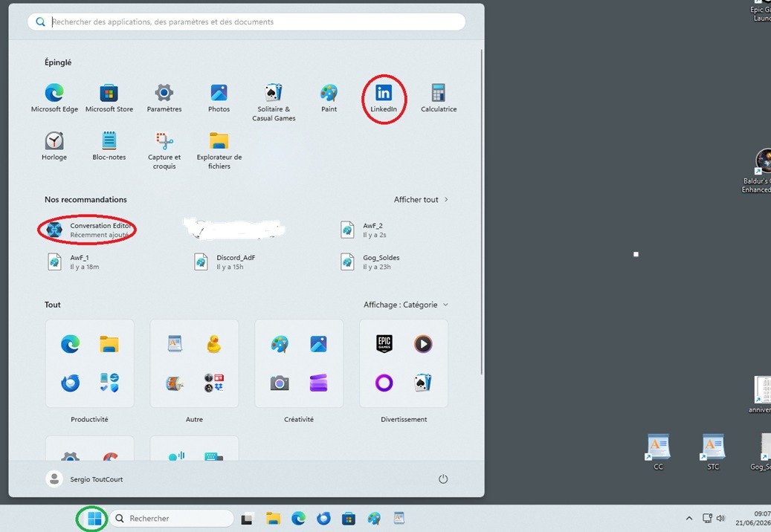This screenshot has width=771, height=532.
Task: Open Microsoft Edge from the pinned apps
Action: 54,98
